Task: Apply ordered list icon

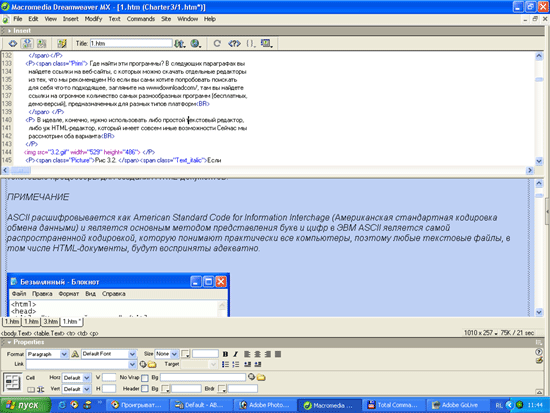Action: pos(236,365)
